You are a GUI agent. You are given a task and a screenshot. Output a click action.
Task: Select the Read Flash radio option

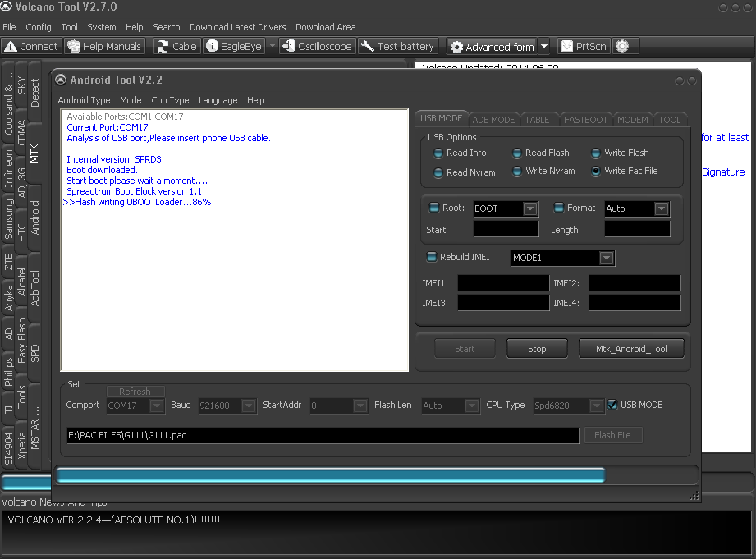tap(517, 153)
